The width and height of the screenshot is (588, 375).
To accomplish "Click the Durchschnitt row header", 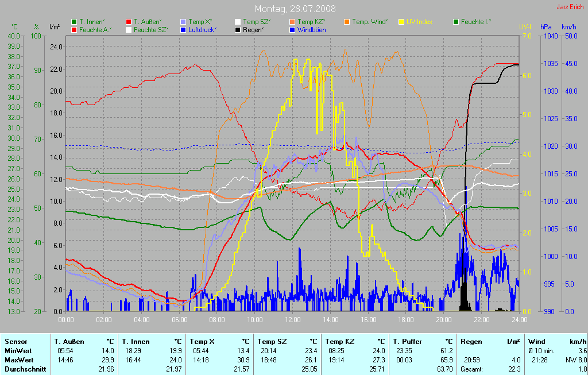I will click(x=25, y=369).
